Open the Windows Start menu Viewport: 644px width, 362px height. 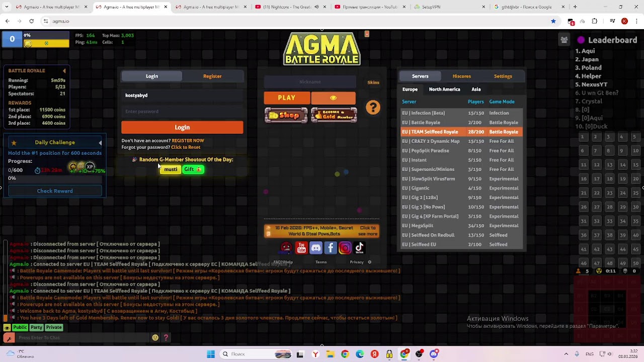pos(211,354)
